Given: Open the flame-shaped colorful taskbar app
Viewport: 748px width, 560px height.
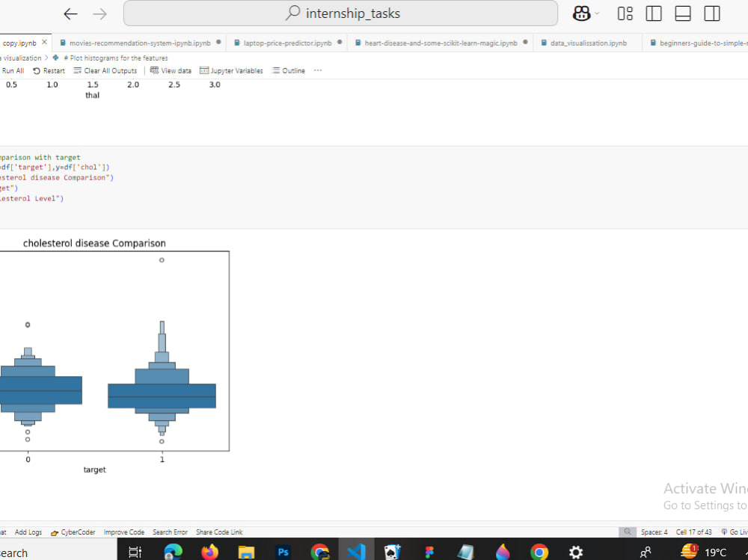Looking at the screenshot, I should [503, 552].
